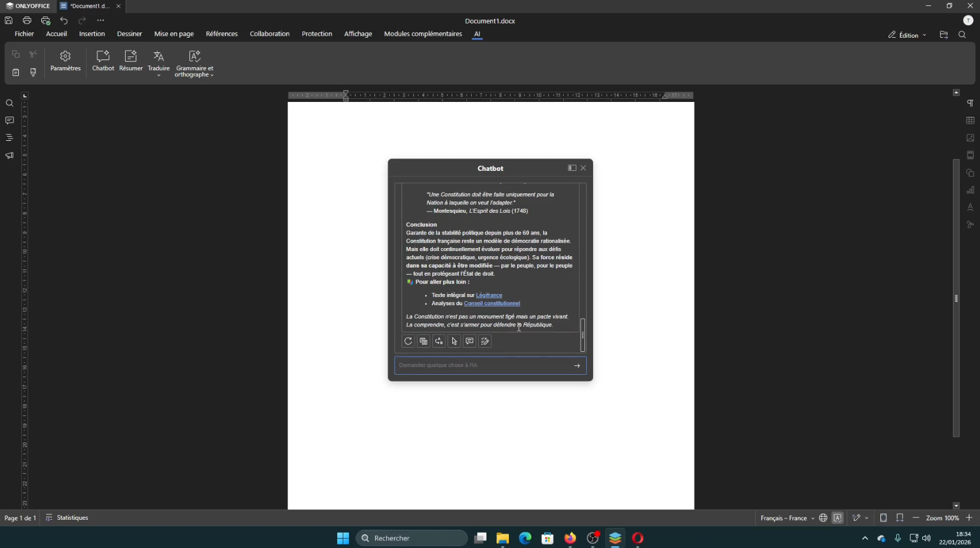
Task: Open the comments panel in left sidebar
Action: tap(9, 121)
